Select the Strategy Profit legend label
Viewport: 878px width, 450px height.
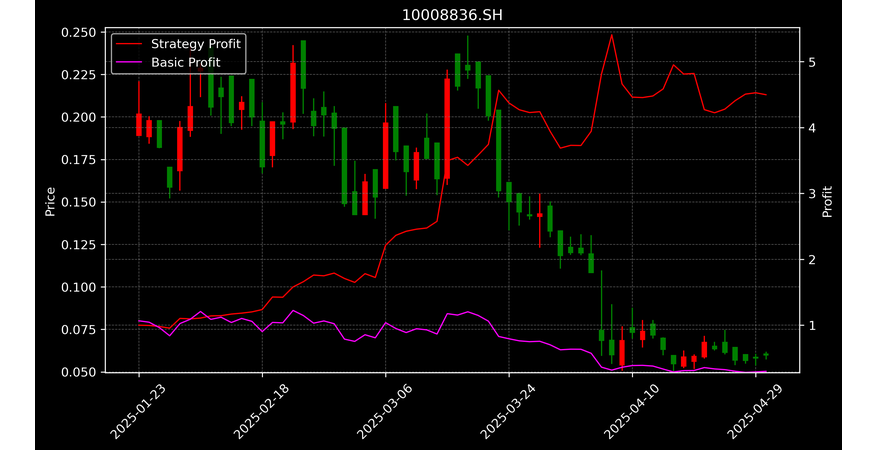click(196, 44)
